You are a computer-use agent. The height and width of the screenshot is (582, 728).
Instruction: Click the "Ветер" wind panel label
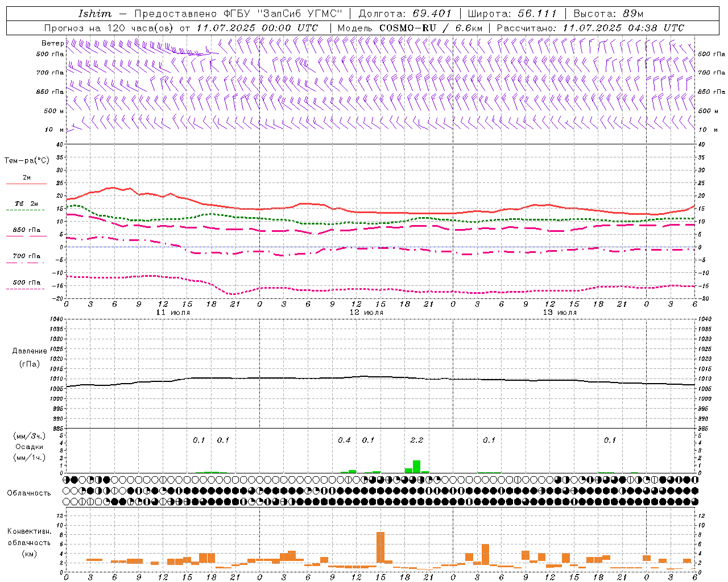(x=53, y=43)
